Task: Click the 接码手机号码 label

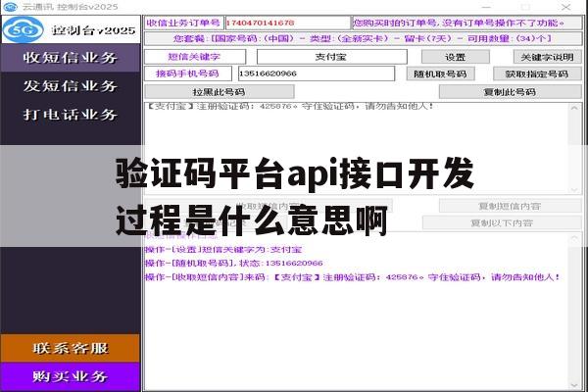Action: click(187, 73)
